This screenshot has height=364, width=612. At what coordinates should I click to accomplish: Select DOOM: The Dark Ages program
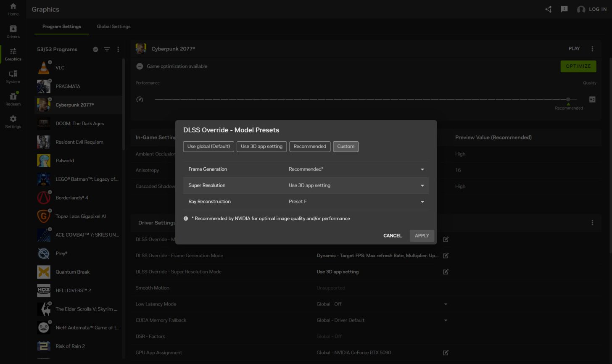click(78, 124)
